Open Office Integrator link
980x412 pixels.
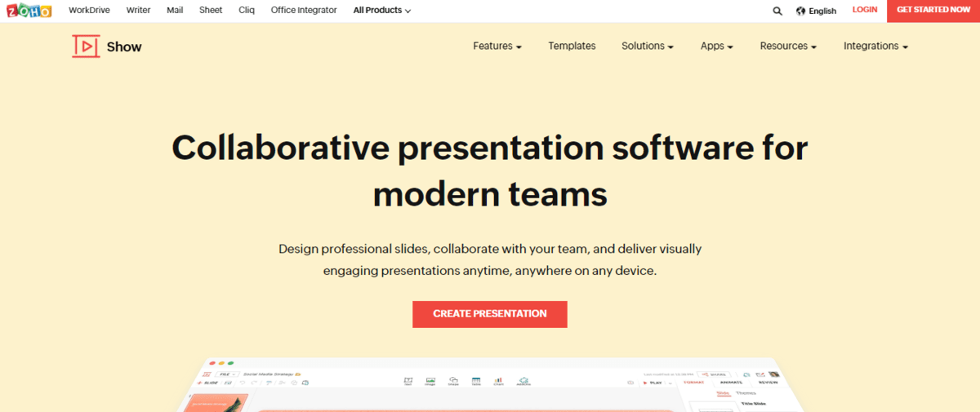[x=304, y=11]
